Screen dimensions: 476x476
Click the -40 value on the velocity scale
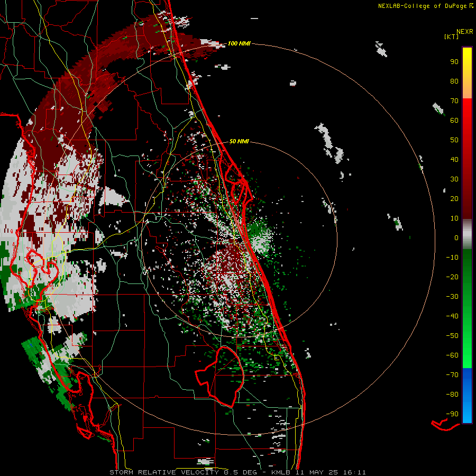pyautogui.click(x=452, y=316)
